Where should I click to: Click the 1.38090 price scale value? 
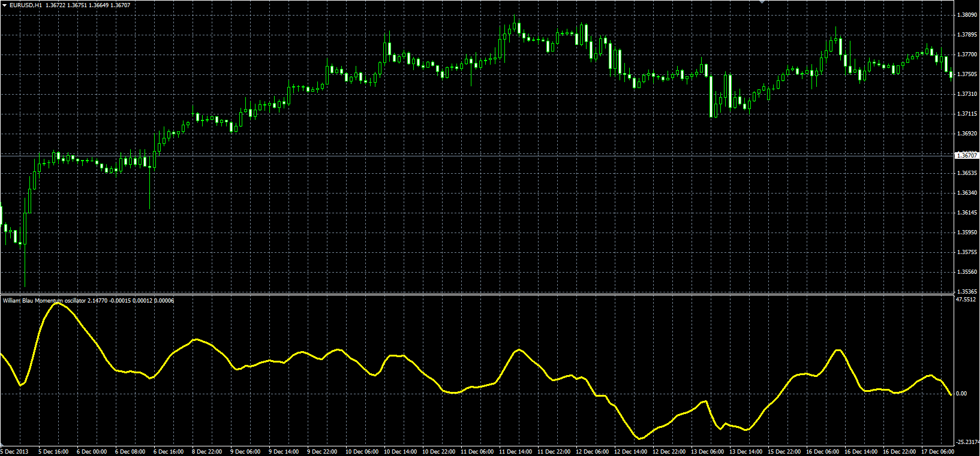coord(967,15)
